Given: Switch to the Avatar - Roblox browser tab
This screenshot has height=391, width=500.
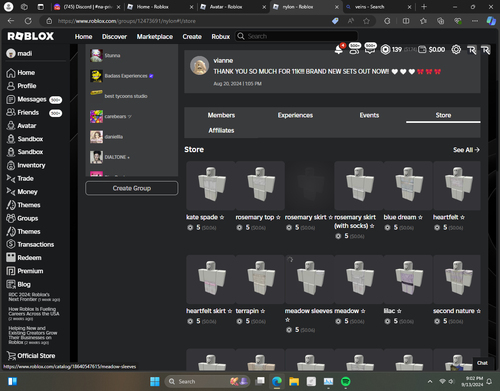Looking at the screenshot, I should tap(233, 7).
